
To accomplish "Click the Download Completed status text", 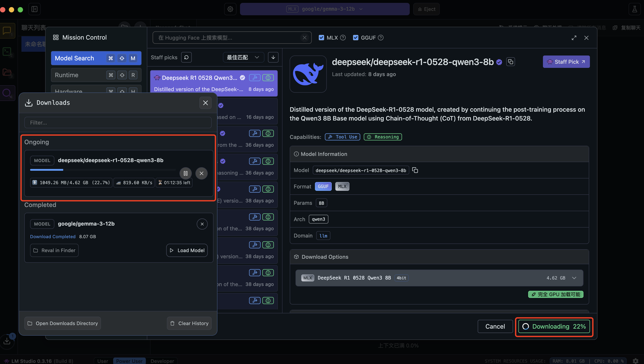I will pos(53,237).
